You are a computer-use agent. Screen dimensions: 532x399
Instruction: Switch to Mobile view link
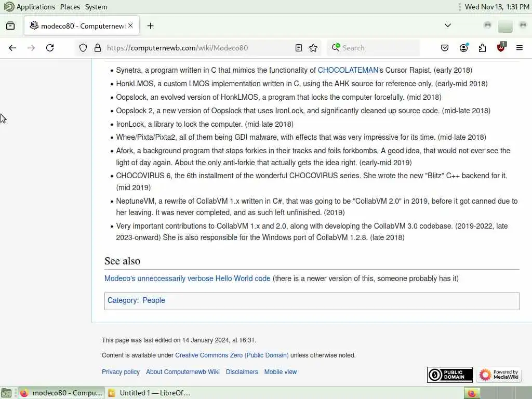pos(280,372)
